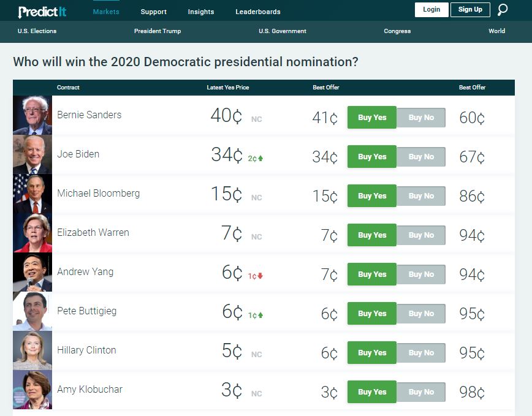
Task: Click Bernie Sanders' photo thumbnail
Action: point(32,115)
